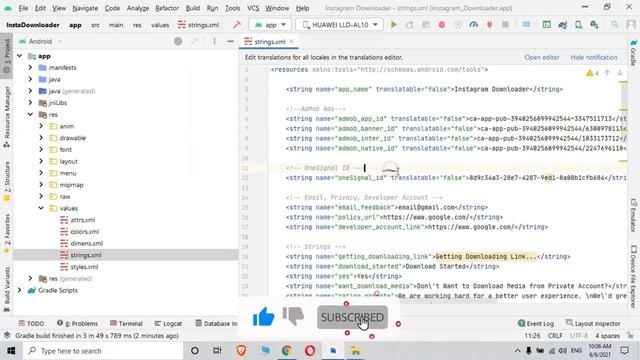Viewport: 640px width, 360px height.
Task: Sync project with Gradle files icon
Action: tap(562, 25)
